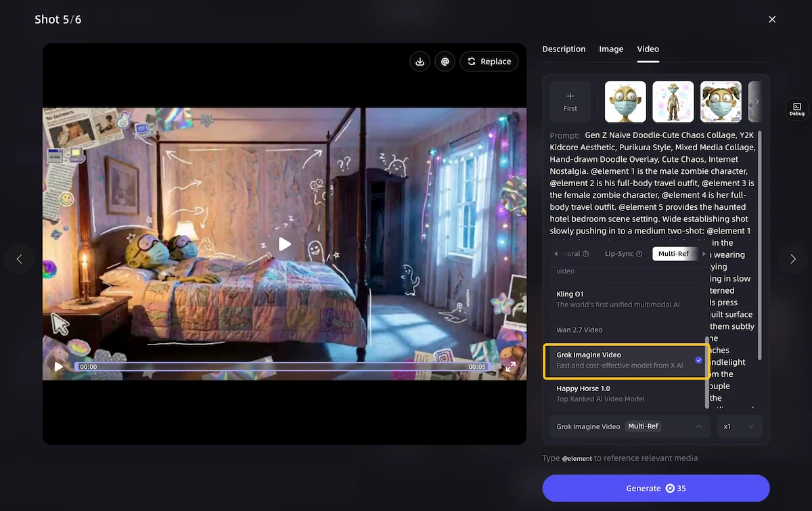Image resolution: width=812 pixels, height=511 pixels.
Task: Open the Debug panel icon
Action: click(x=796, y=109)
